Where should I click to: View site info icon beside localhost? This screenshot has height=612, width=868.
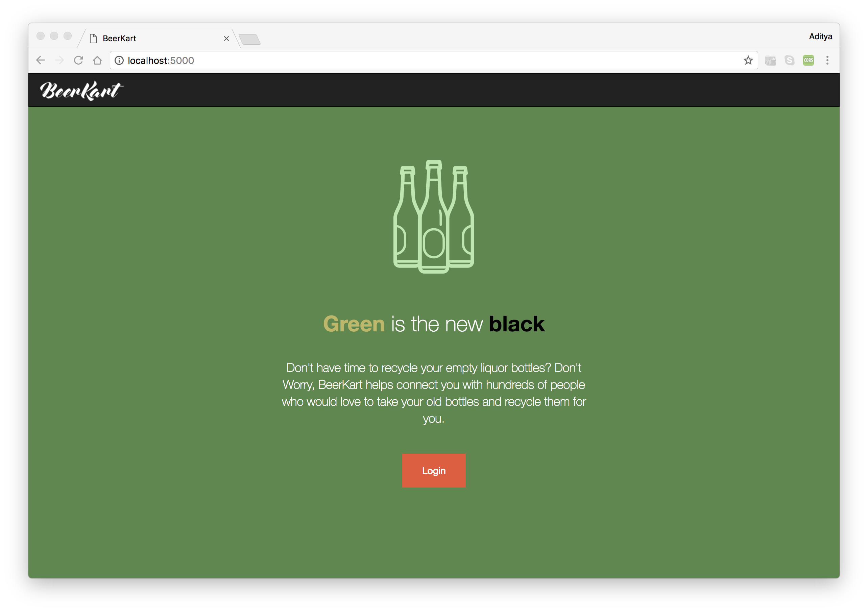pyautogui.click(x=119, y=61)
